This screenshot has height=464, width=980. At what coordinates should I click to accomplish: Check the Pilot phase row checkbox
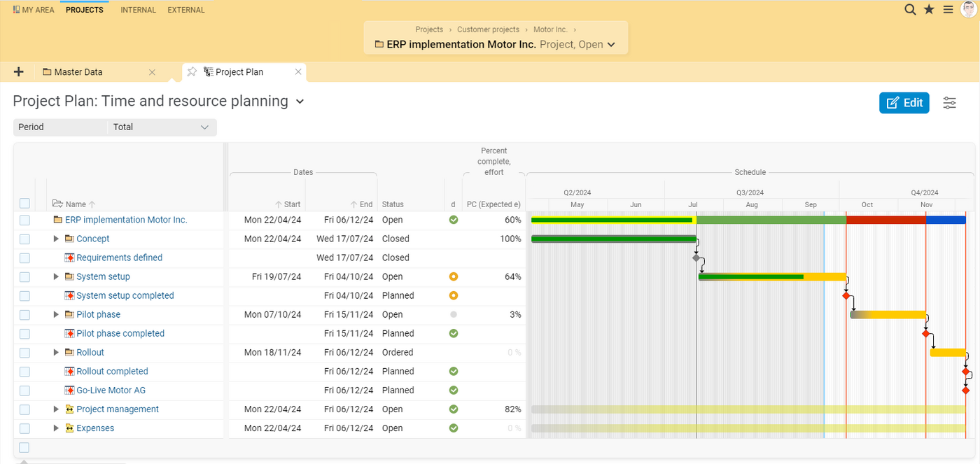click(x=24, y=314)
